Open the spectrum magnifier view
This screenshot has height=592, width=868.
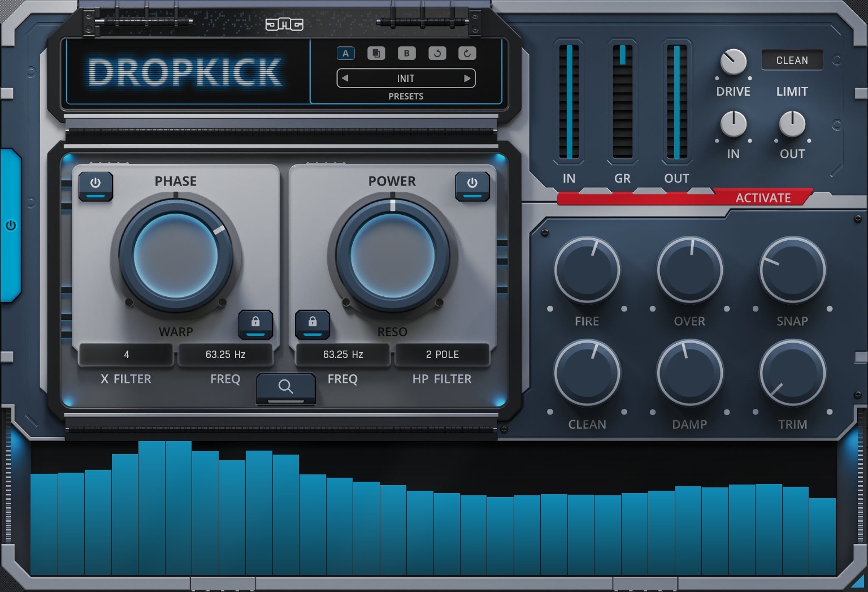pyautogui.click(x=285, y=387)
